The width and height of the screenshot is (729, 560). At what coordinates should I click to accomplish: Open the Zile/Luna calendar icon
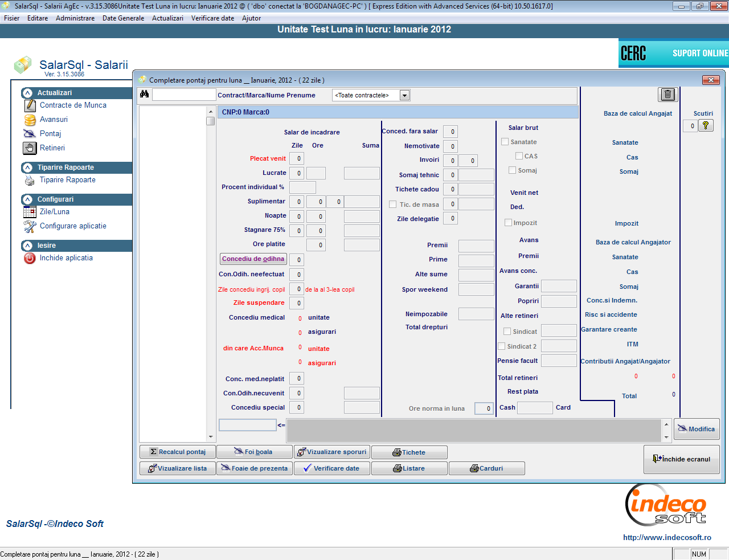[30, 212]
